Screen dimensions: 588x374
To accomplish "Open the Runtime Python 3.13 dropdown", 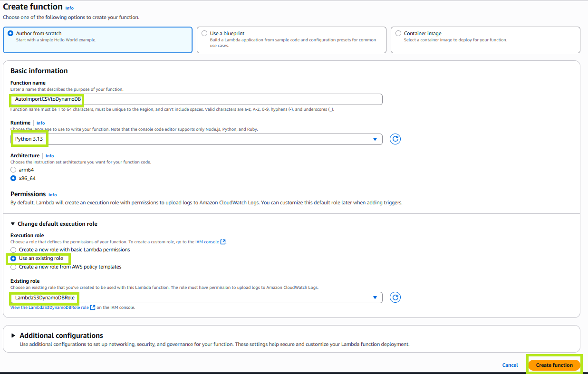I will click(196, 139).
